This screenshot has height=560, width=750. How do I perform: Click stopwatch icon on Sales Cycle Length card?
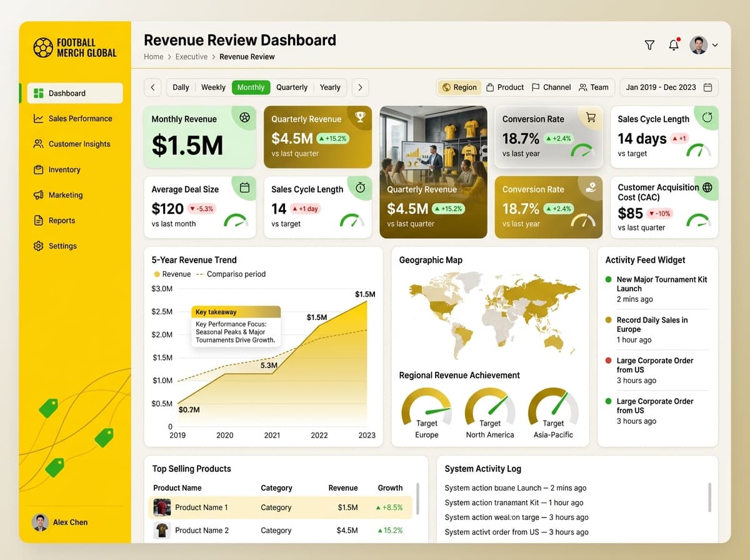point(360,187)
